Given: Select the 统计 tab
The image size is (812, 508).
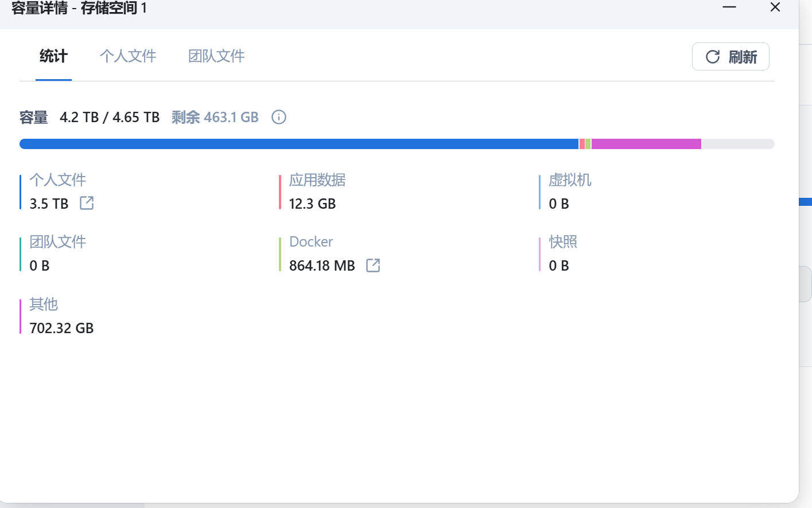Looking at the screenshot, I should [53, 56].
